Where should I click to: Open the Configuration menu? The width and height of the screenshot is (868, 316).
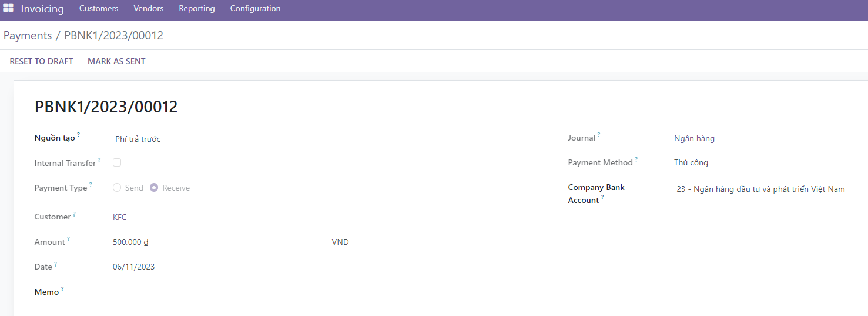point(255,9)
